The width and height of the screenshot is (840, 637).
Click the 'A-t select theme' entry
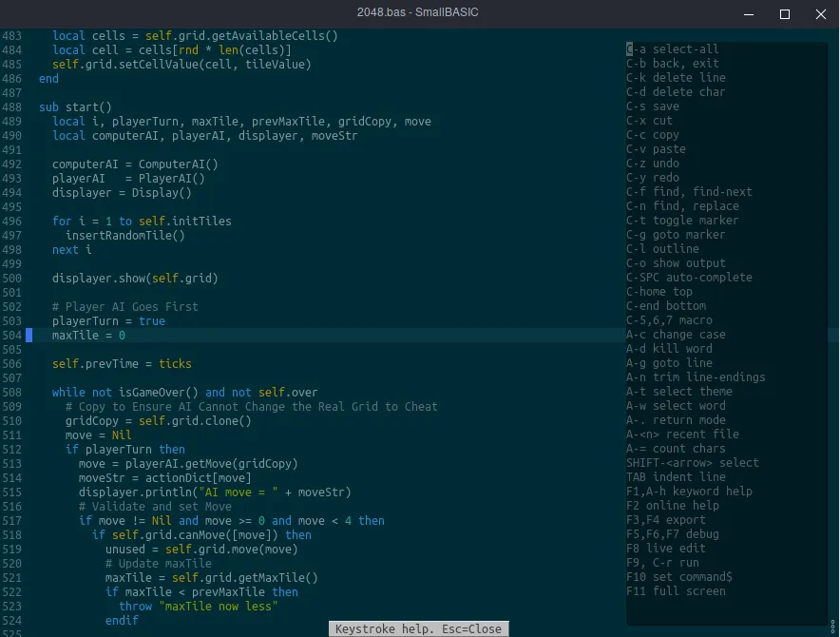[x=679, y=392]
